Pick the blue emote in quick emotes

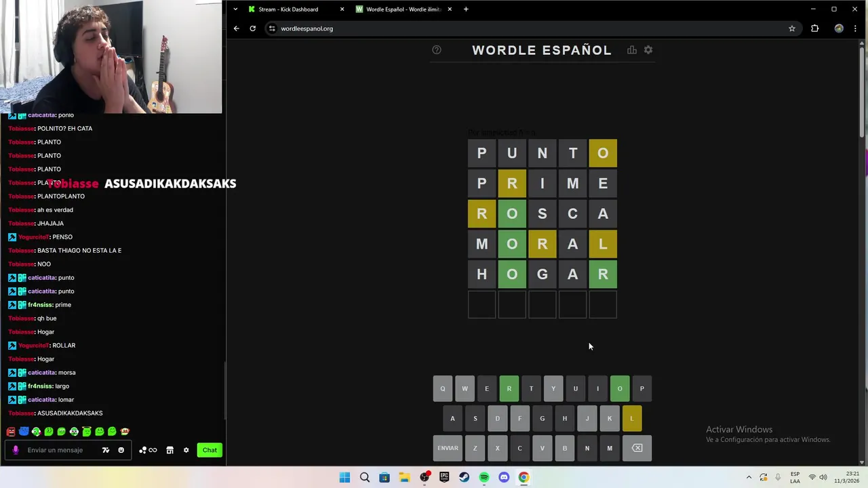point(24,431)
